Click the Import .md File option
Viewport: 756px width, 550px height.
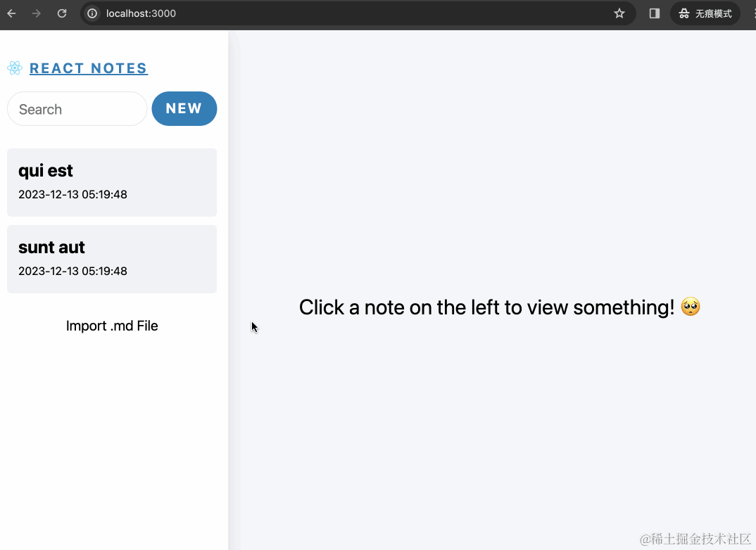coord(111,326)
